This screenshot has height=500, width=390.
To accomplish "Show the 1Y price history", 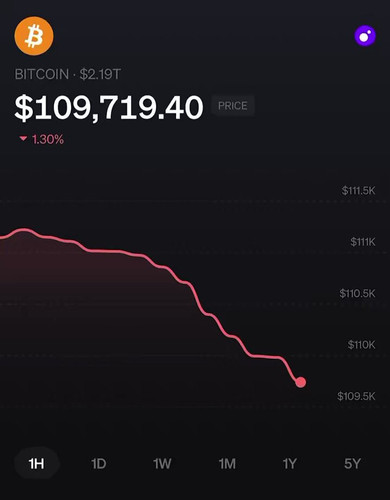I will 289,464.
